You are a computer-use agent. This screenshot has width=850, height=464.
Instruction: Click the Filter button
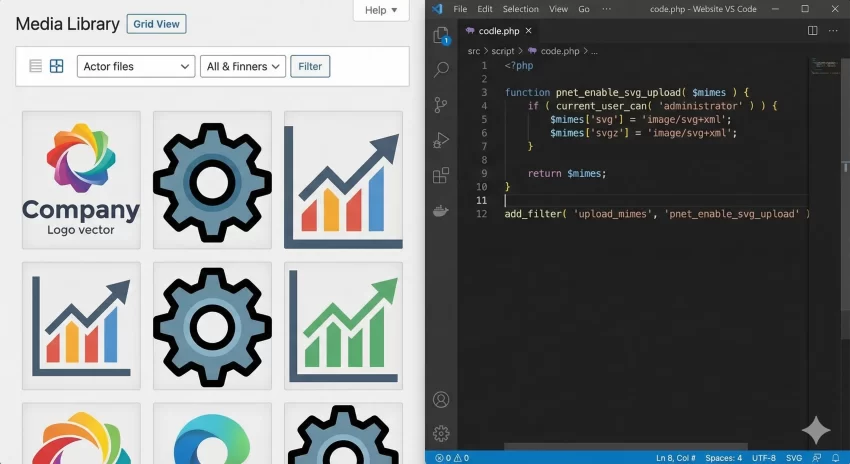[310, 67]
